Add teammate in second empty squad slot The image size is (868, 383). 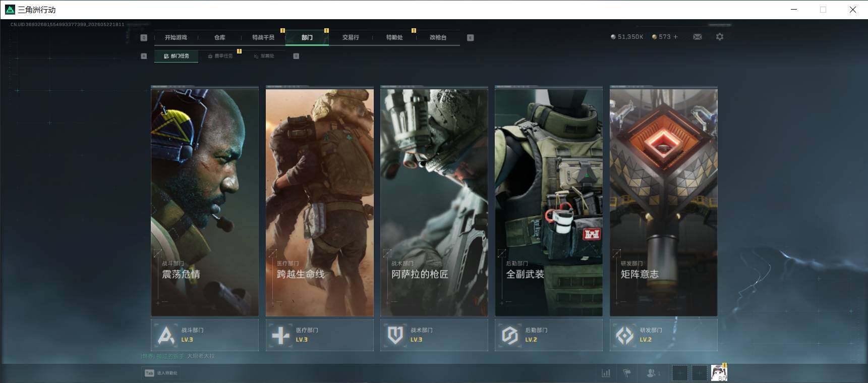point(699,373)
